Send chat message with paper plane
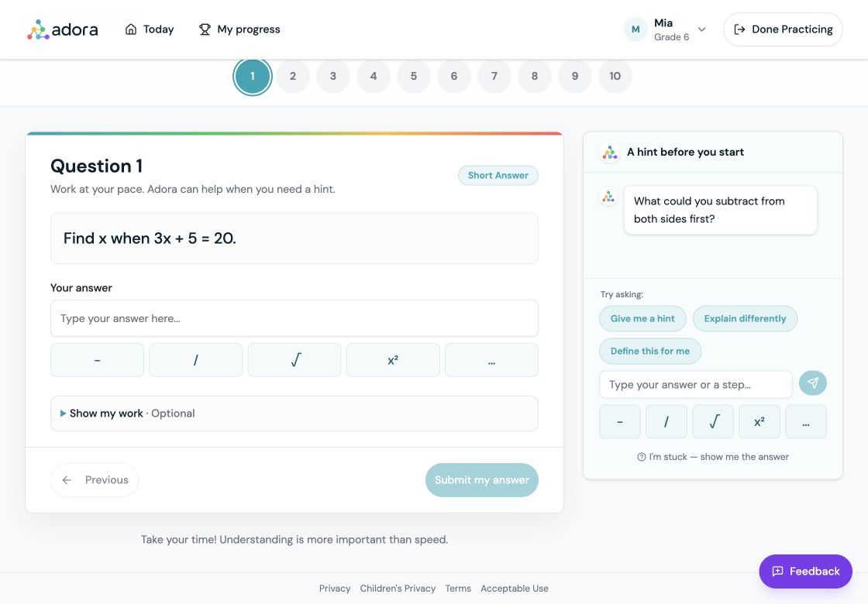The image size is (868, 604). coord(813,383)
